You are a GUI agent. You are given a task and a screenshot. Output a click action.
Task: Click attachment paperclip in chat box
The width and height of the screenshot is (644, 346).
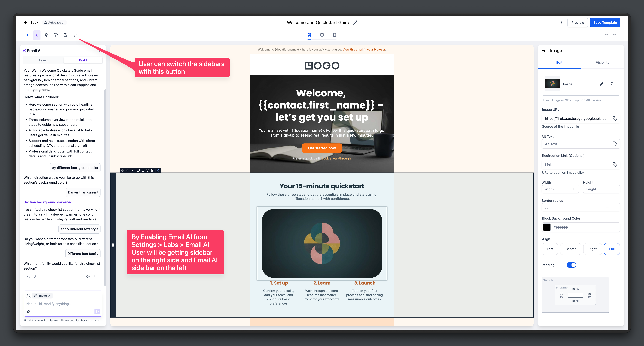pos(29,312)
